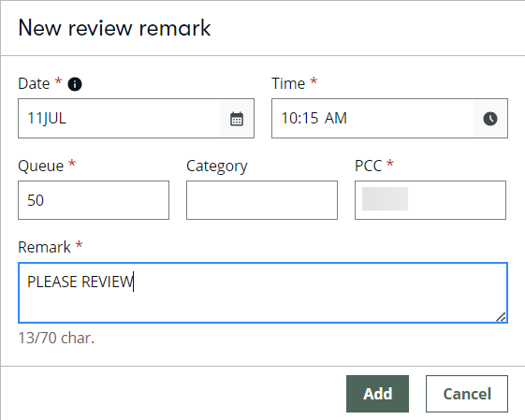Focus the PCC input field

[x=430, y=200]
